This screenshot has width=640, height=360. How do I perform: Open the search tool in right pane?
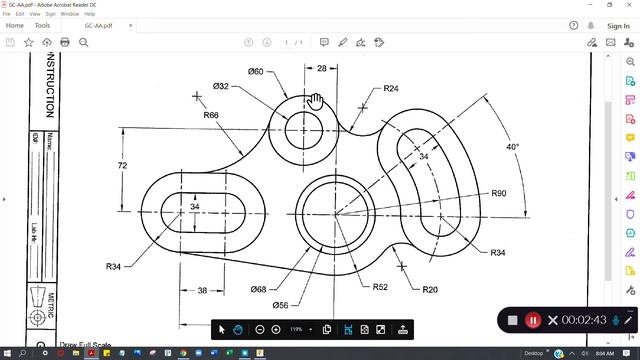(x=630, y=62)
